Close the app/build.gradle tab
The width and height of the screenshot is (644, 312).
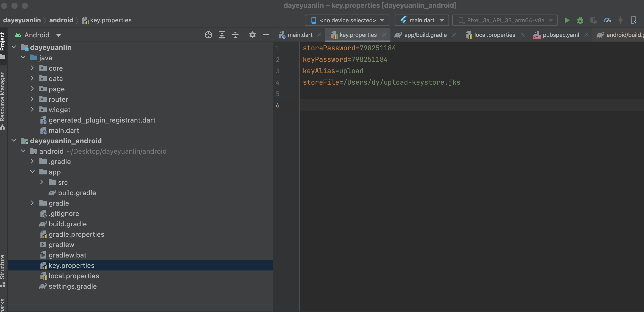click(x=454, y=35)
